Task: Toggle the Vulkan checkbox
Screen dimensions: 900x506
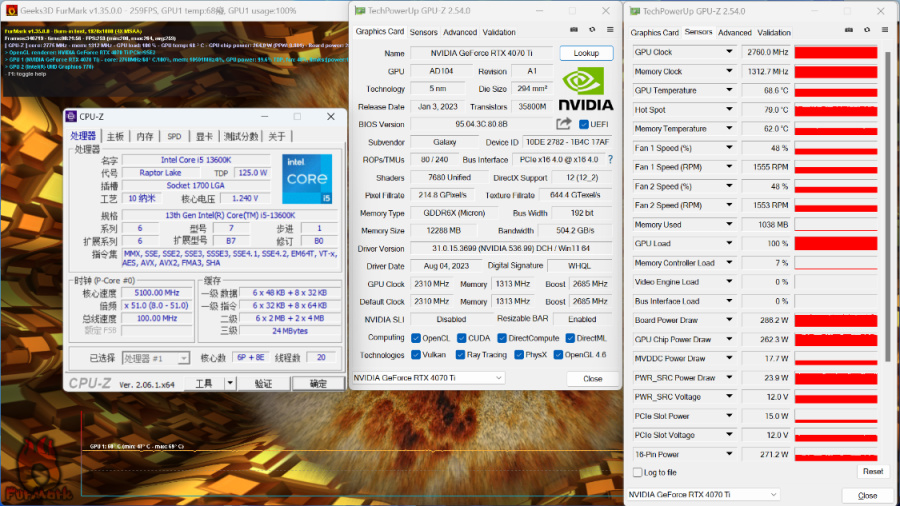Action: pyautogui.click(x=416, y=355)
